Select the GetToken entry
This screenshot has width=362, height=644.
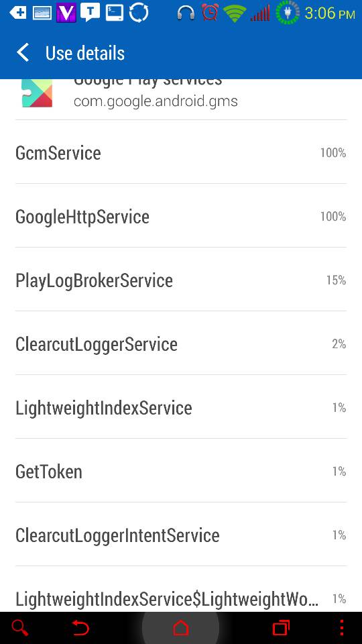[181, 470]
